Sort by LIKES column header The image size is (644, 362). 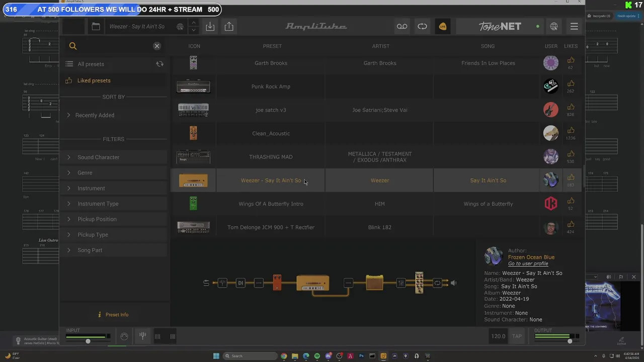(x=571, y=46)
